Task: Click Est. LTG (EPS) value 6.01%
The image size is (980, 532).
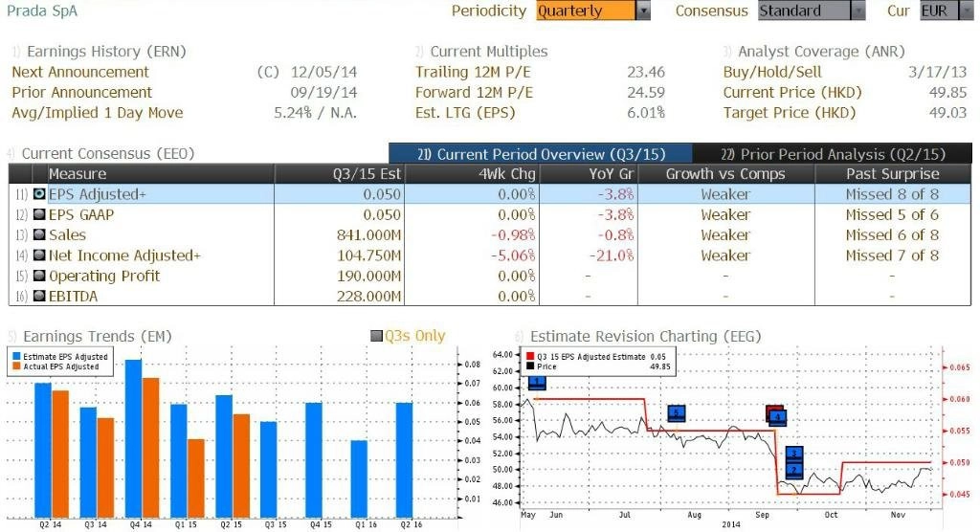Action: pos(646,113)
